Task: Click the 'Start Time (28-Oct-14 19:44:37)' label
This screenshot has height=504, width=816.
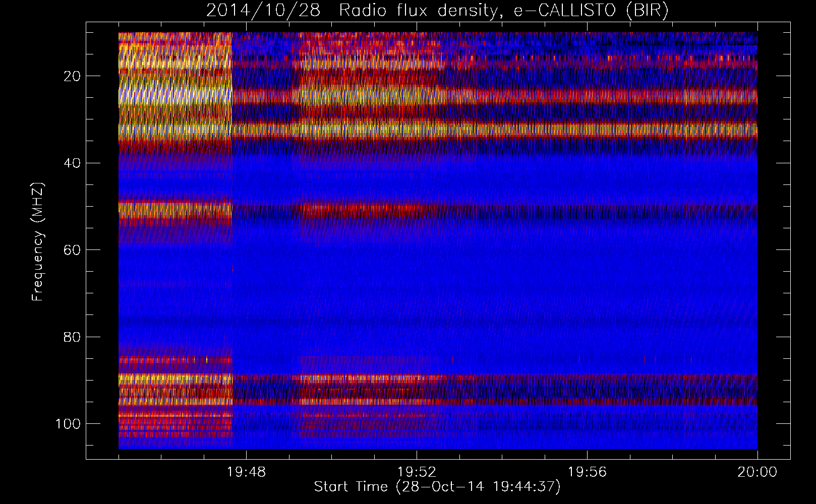Action: pos(437,487)
